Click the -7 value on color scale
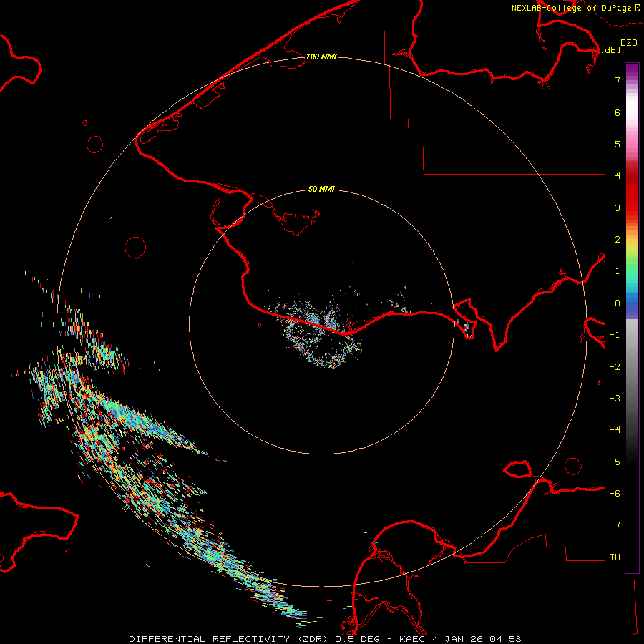The image size is (644, 644). point(615,525)
